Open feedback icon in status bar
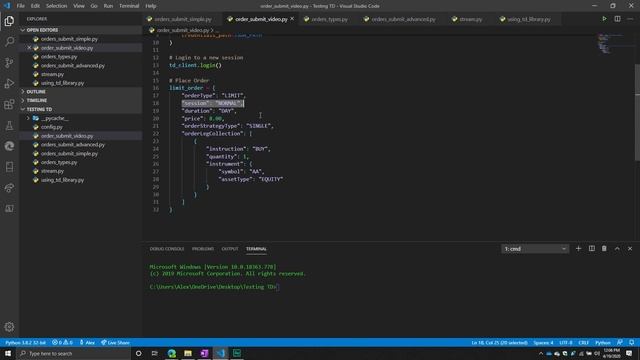The image size is (640, 360). [620, 342]
